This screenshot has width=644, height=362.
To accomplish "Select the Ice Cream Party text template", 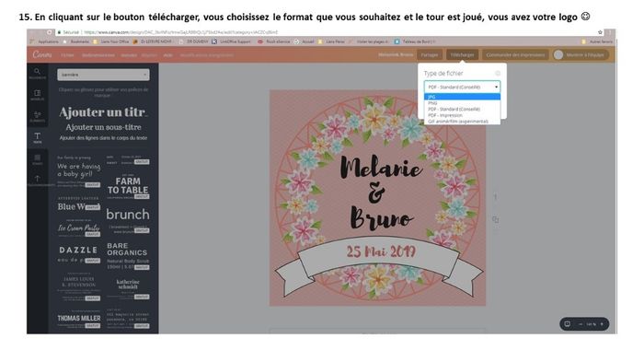I will pyautogui.click(x=79, y=228).
